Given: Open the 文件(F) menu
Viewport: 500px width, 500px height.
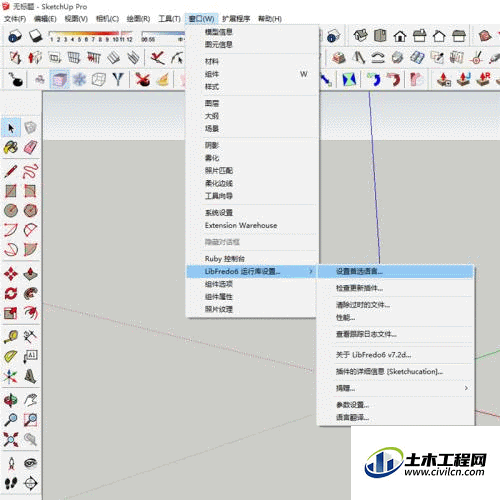Looking at the screenshot, I should pos(15,19).
